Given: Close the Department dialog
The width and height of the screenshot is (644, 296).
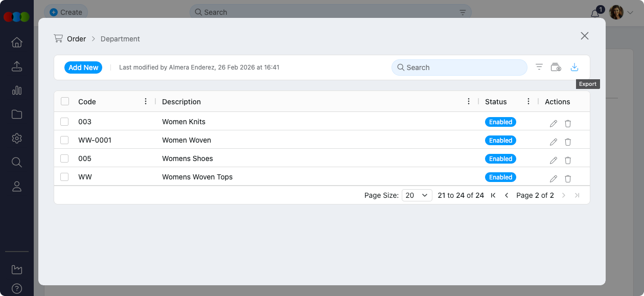Looking at the screenshot, I should 585,36.
